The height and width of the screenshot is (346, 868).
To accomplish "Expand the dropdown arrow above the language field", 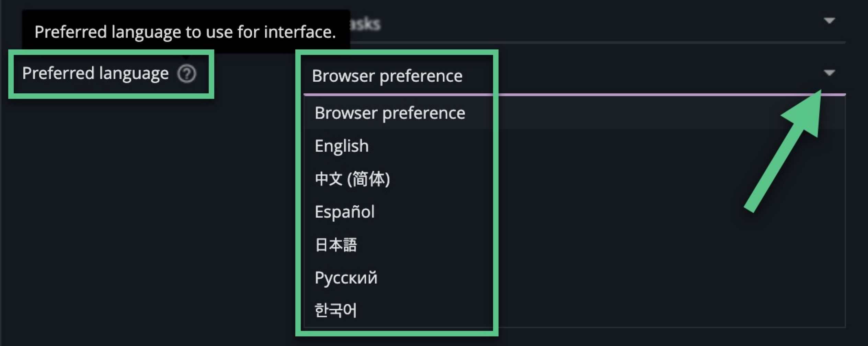I will point(829,21).
